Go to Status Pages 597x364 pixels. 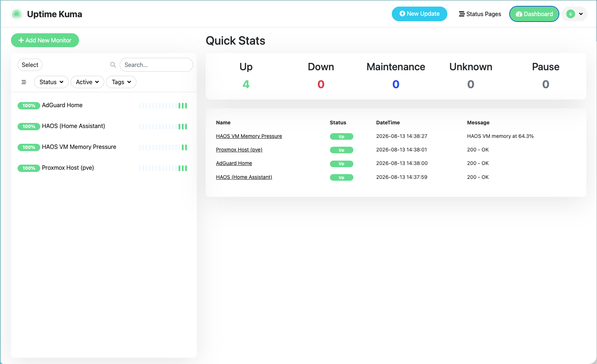(480, 14)
